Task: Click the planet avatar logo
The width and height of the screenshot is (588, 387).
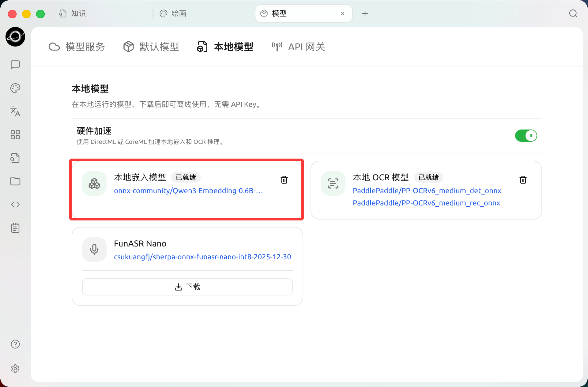Action: [x=15, y=37]
